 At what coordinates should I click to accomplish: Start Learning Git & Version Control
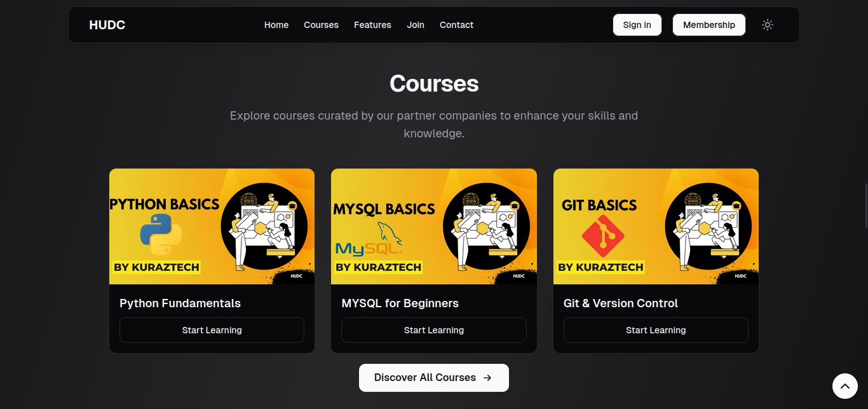coord(655,330)
